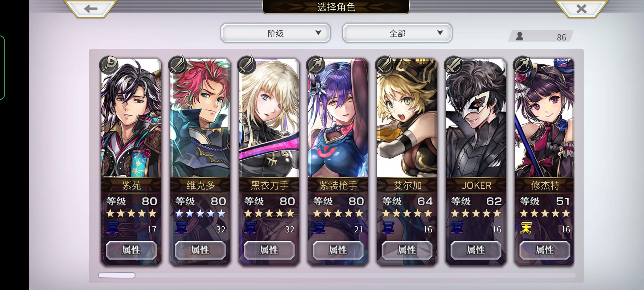Select the 紫装枪手 character portrait
Screen dimensions: 644x290
pyautogui.click(x=338, y=118)
